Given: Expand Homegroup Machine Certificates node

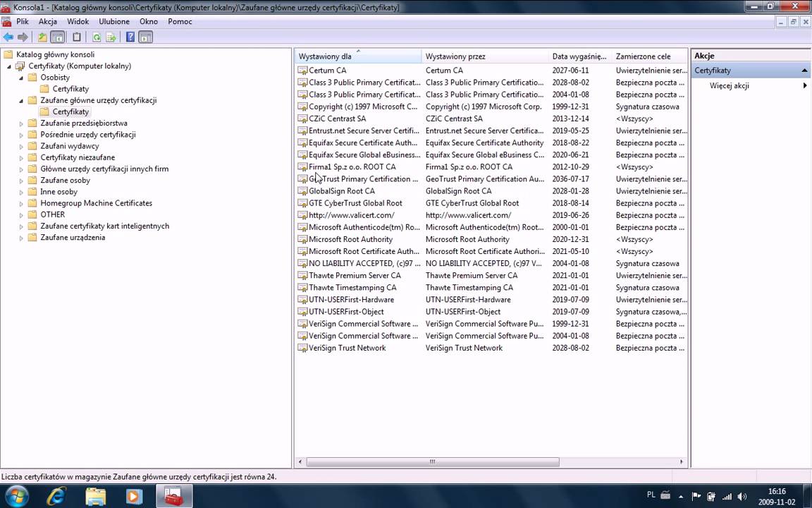Looking at the screenshot, I should [x=21, y=203].
